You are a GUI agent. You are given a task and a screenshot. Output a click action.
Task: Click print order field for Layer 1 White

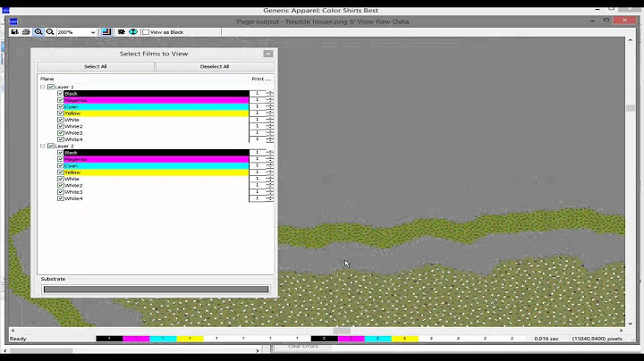258,120
